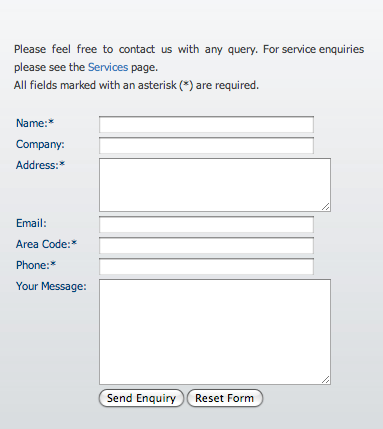This screenshot has height=429, width=383.
Task: Focus the Company text box
Action: 206,145
